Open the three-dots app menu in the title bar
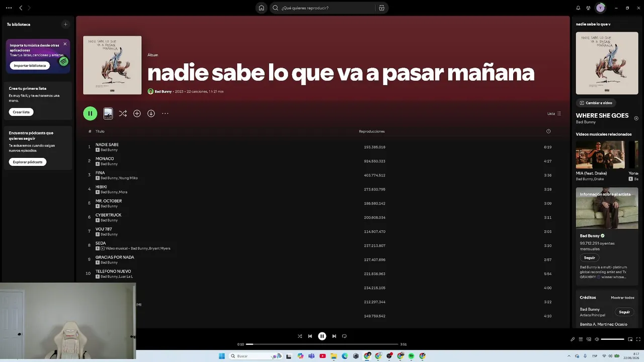644x362 pixels. [x=9, y=8]
